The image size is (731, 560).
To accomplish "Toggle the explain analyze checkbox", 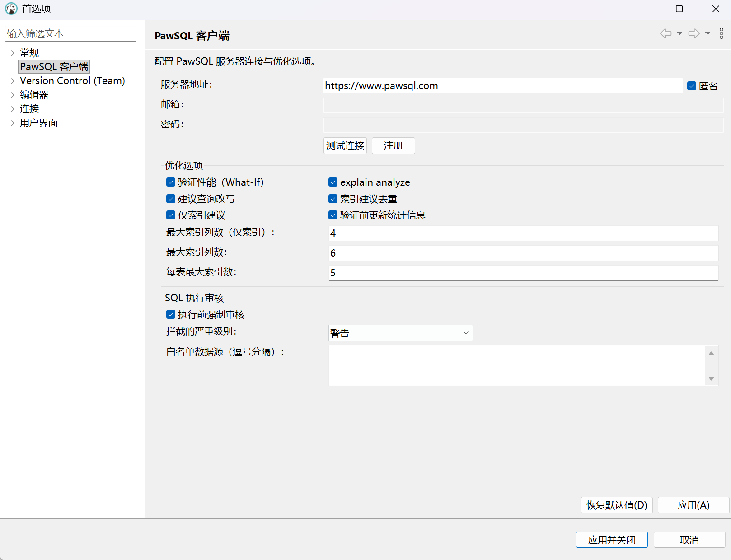I will pos(333,182).
